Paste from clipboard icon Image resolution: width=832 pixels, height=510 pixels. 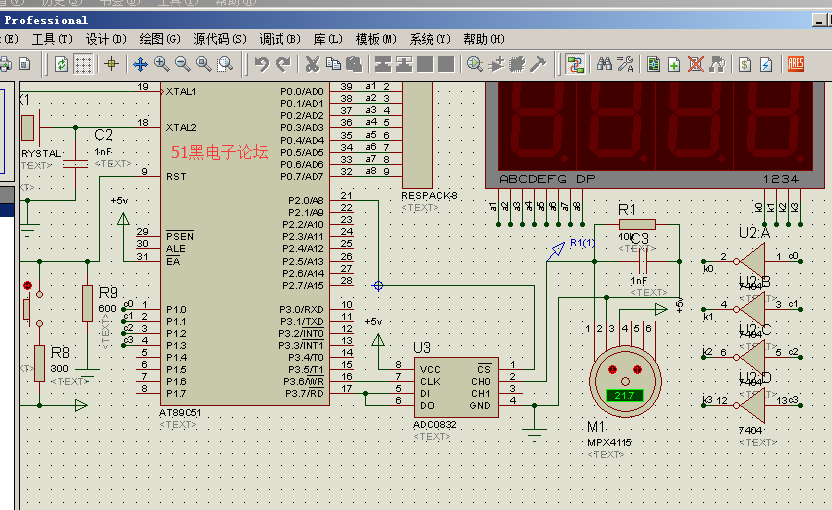[x=354, y=64]
